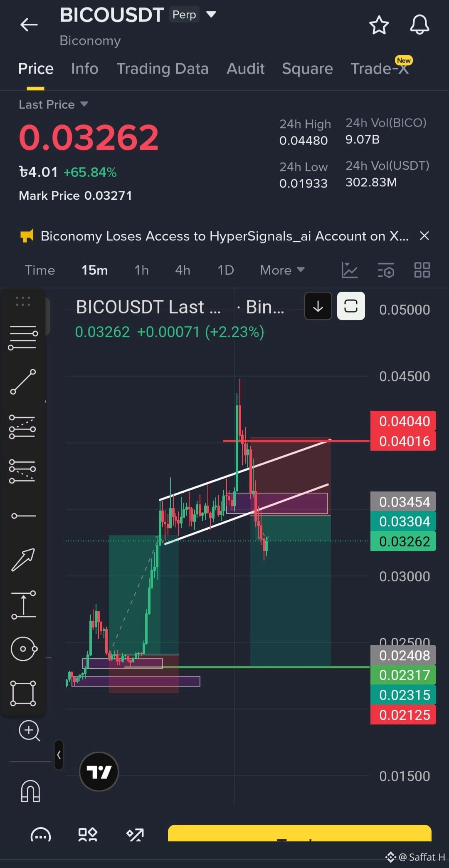Tap the 0.03304 entry price label
The width and height of the screenshot is (449, 868).
tap(403, 521)
